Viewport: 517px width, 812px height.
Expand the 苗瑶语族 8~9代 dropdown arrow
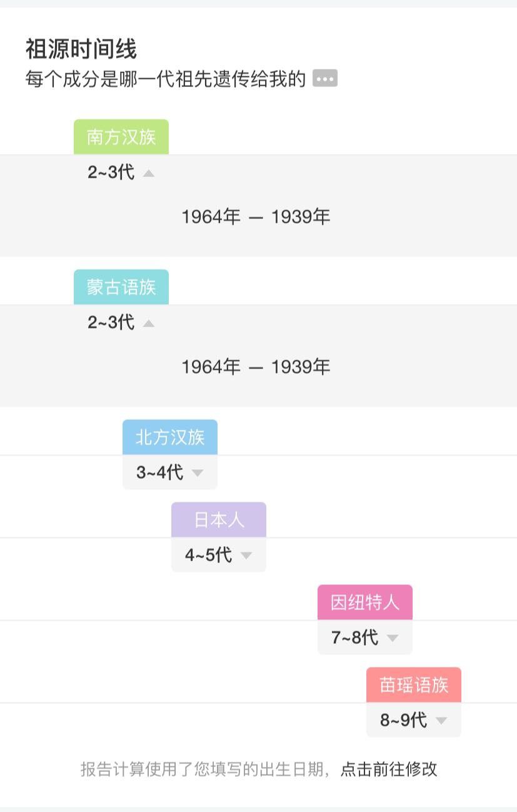point(441,721)
